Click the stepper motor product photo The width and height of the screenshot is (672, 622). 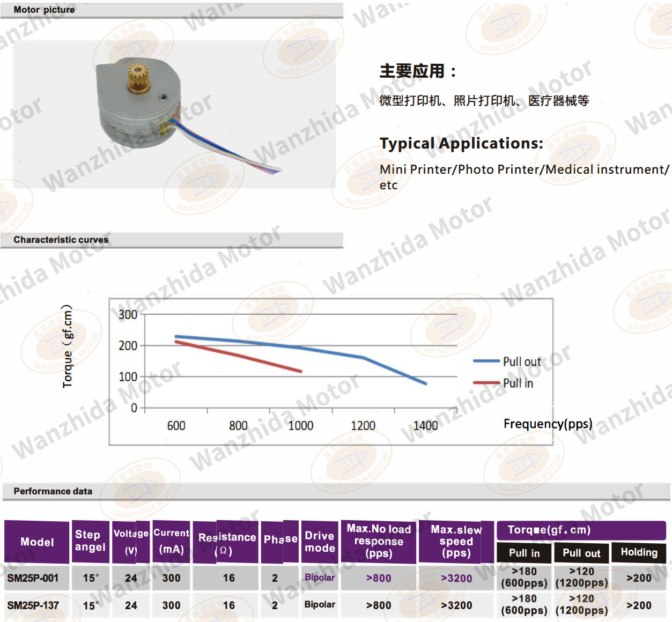pyautogui.click(x=175, y=113)
